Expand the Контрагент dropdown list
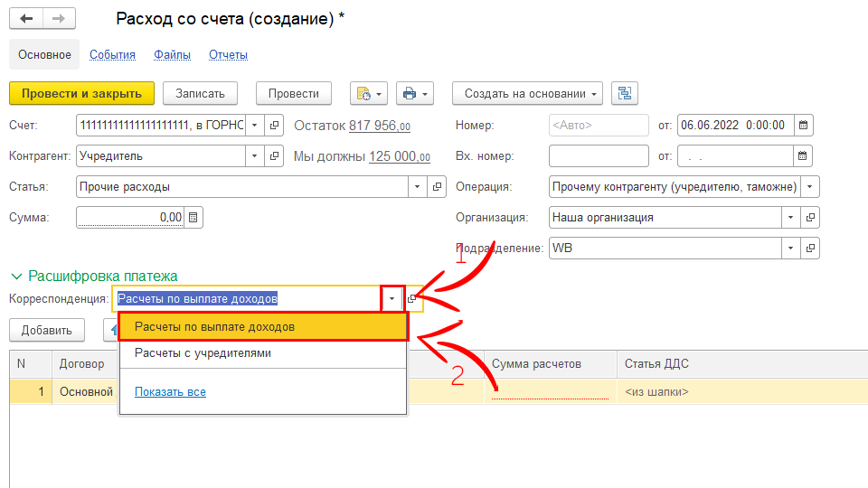 coord(254,156)
